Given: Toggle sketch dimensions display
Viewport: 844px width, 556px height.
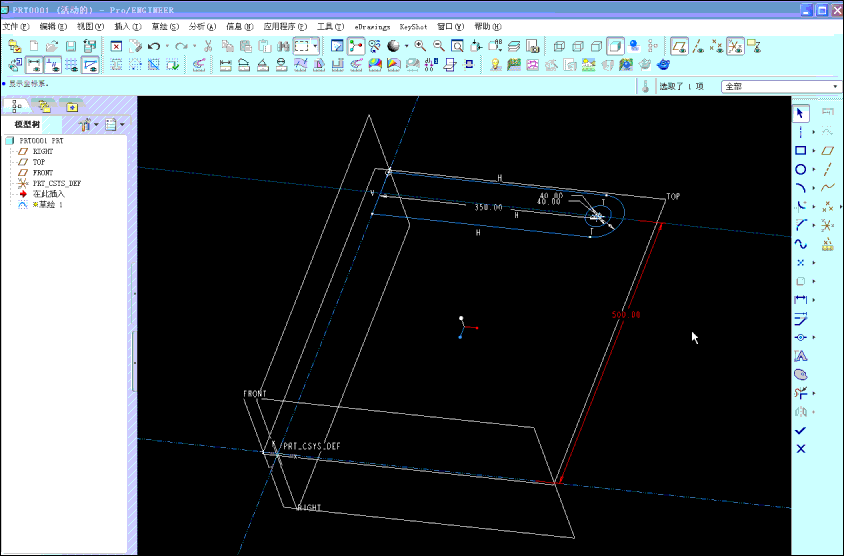Looking at the screenshot, I should coord(34,65).
